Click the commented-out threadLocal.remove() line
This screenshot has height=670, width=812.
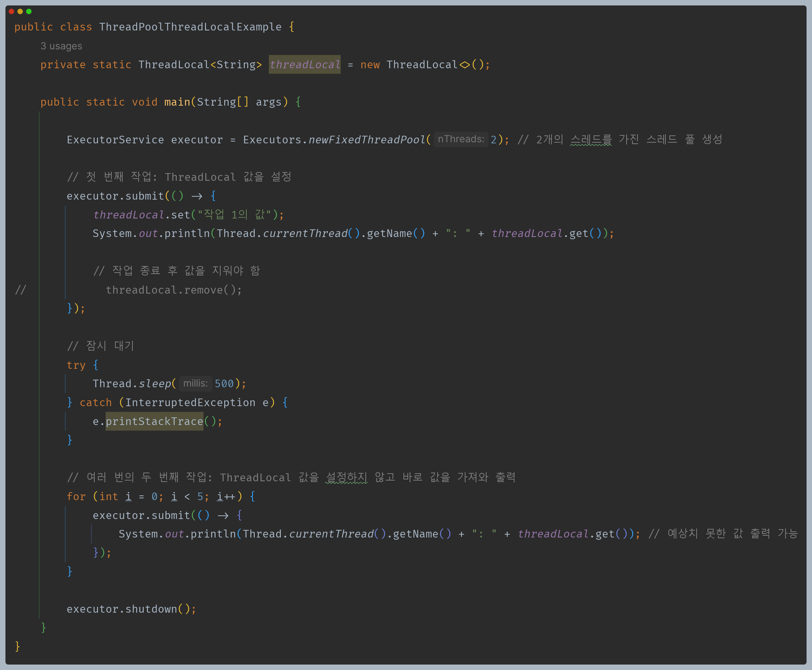coord(173,290)
